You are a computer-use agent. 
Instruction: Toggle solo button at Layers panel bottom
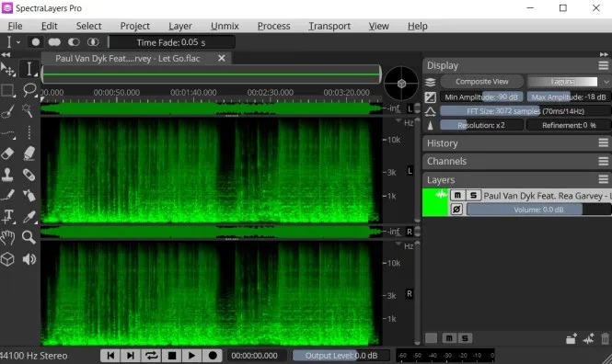[465, 338]
